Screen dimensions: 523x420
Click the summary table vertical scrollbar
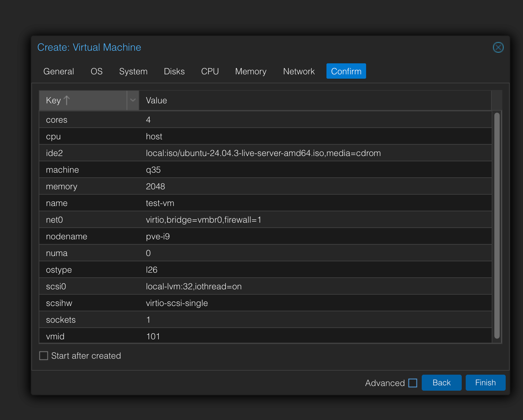tap(497, 226)
